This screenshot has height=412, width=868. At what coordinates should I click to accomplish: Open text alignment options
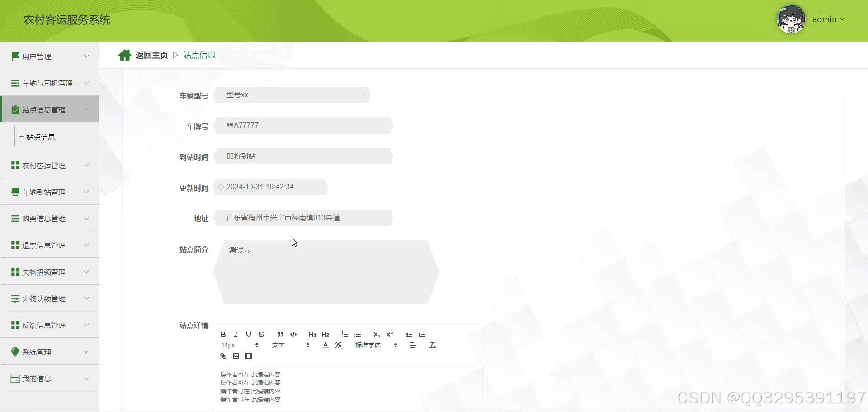point(413,345)
